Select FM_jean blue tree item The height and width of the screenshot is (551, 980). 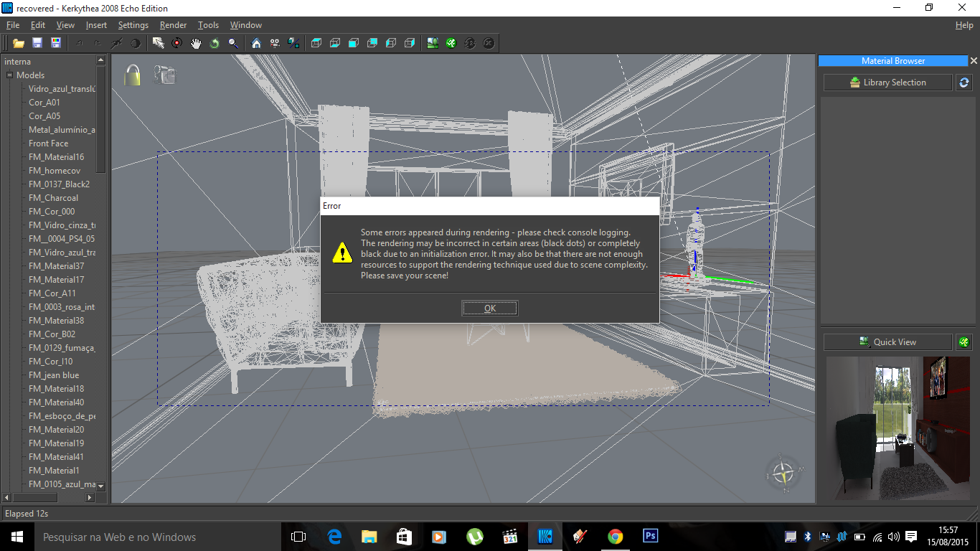point(54,375)
